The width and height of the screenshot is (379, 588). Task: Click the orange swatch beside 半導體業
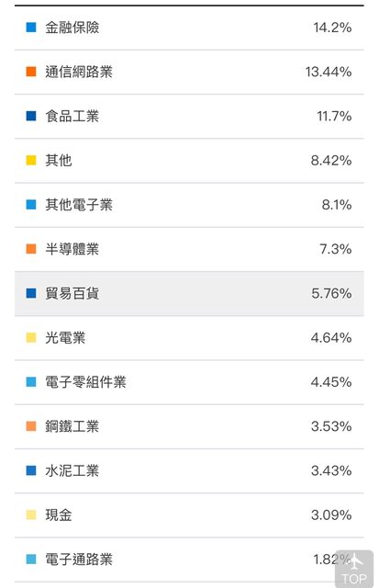31,249
